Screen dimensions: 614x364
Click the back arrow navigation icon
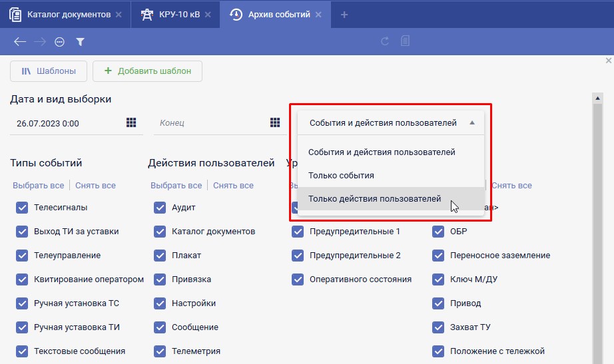(x=19, y=42)
